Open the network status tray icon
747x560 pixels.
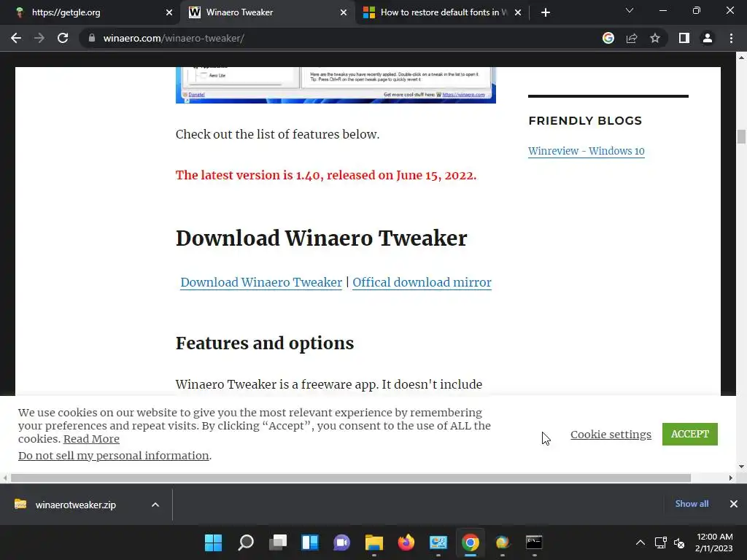pyautogui.click(x=660, y=542)
